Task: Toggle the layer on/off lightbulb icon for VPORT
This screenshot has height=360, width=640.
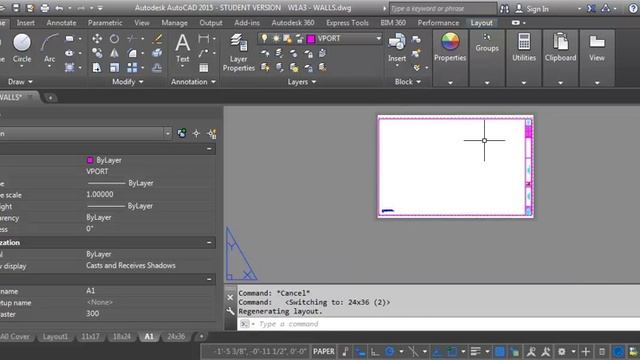Action: (x=264, y=38)
